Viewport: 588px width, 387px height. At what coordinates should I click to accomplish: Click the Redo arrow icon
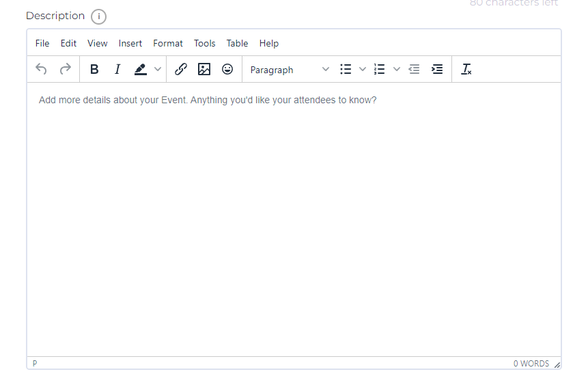(x=66, y=69)
